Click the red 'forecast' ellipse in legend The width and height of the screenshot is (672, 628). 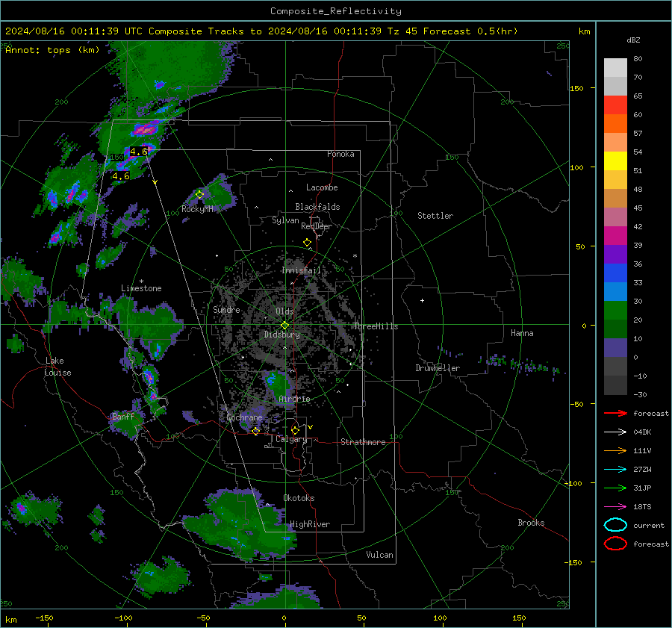coord(615,544)
